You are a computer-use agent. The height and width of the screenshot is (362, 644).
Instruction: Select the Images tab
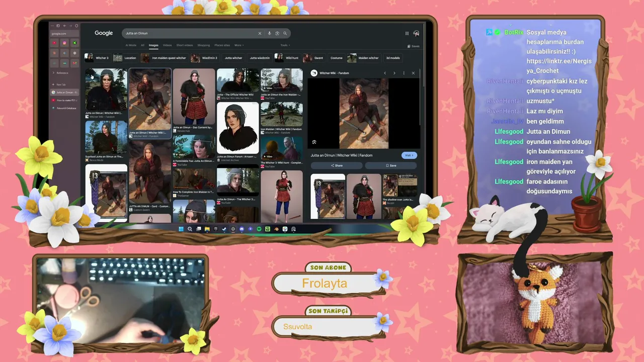pos(153,45)
